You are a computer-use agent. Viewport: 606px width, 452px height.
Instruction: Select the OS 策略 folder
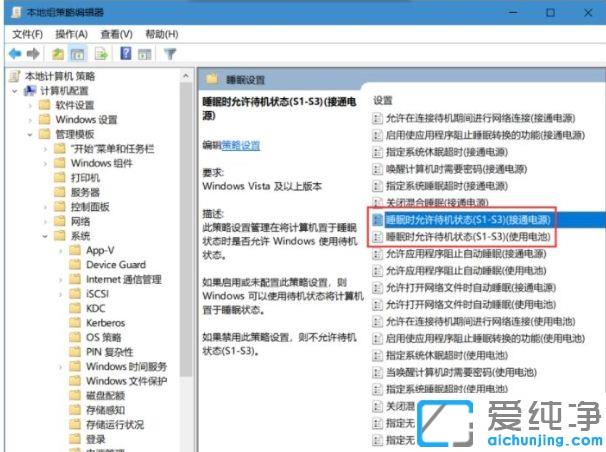pos(104,337)
